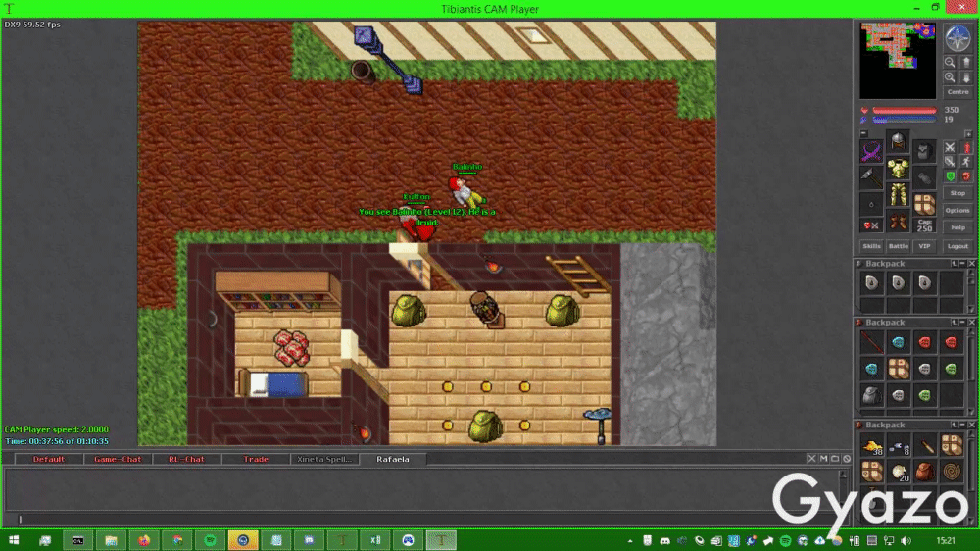The width and height of the screenshot is (980, 551).
Task: Switch to the Trade chat tab
Action: [256, 459]
